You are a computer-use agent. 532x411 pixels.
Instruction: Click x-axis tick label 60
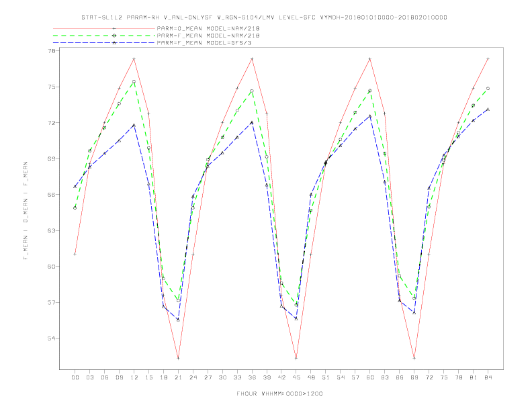click(x=370, y=377)
